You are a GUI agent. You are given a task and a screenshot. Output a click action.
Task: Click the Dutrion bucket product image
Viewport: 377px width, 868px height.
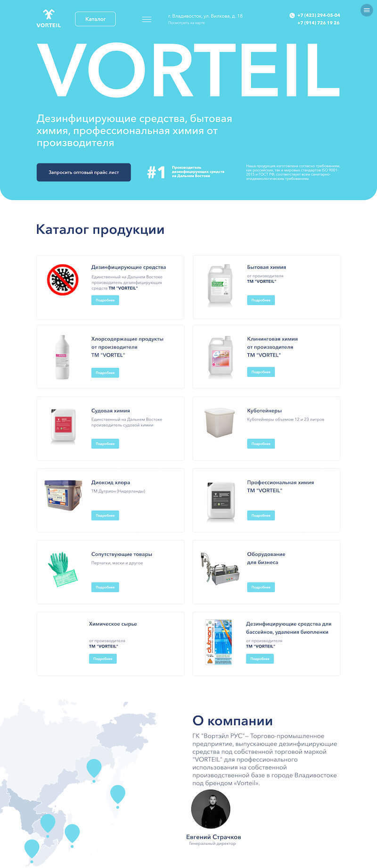tap(63, 494)
